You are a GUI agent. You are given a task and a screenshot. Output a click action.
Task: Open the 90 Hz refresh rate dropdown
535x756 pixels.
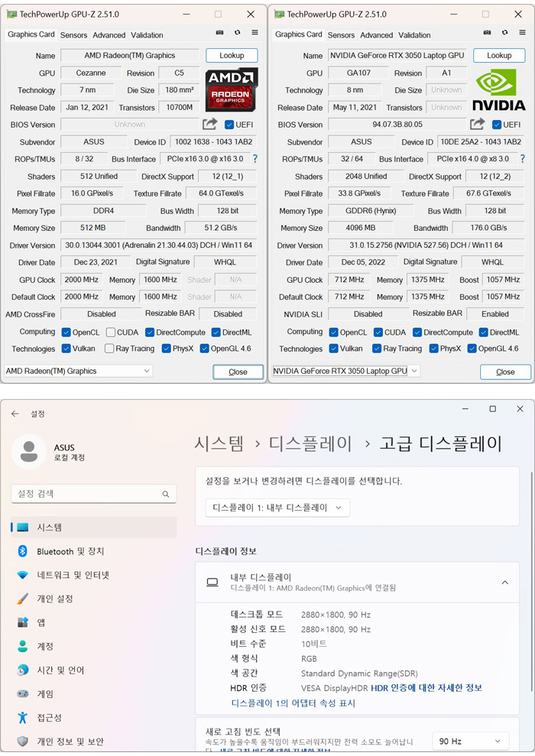470,741
